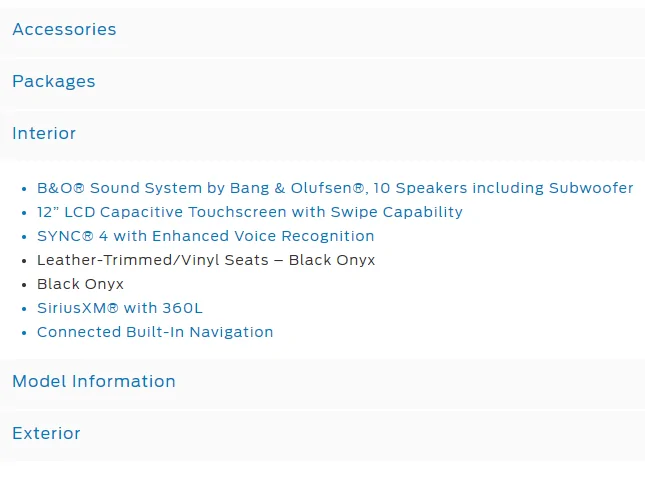Click the bullet beside Connected Built-In Navigation
Screen dimensions: 645x497
(24, 333)
